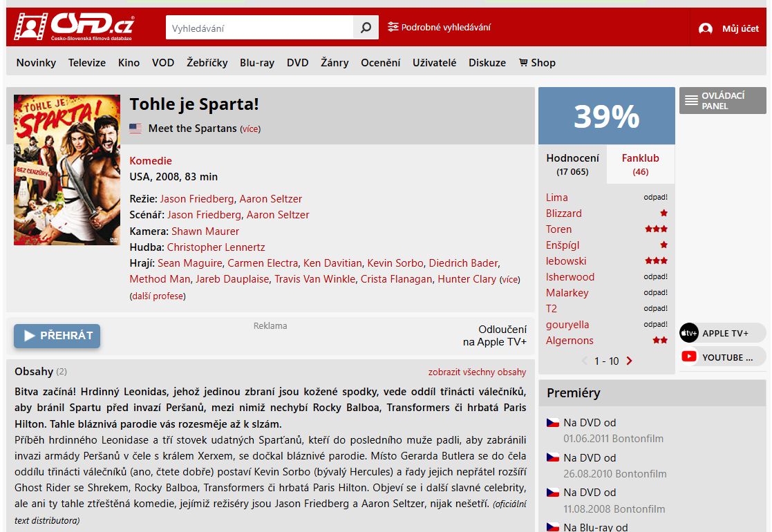
Task: Show more titles via více link next to Meet the Spartans
Action: (250, 129)
